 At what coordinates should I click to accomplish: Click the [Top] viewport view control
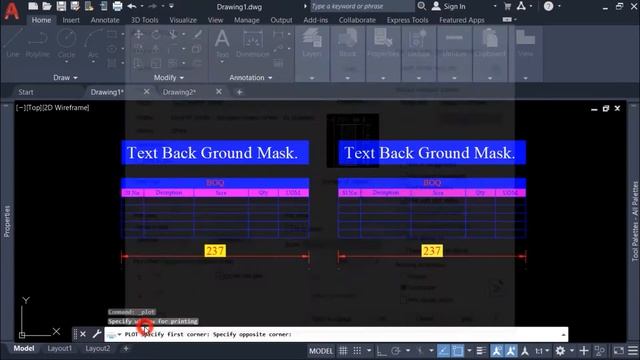34,108
